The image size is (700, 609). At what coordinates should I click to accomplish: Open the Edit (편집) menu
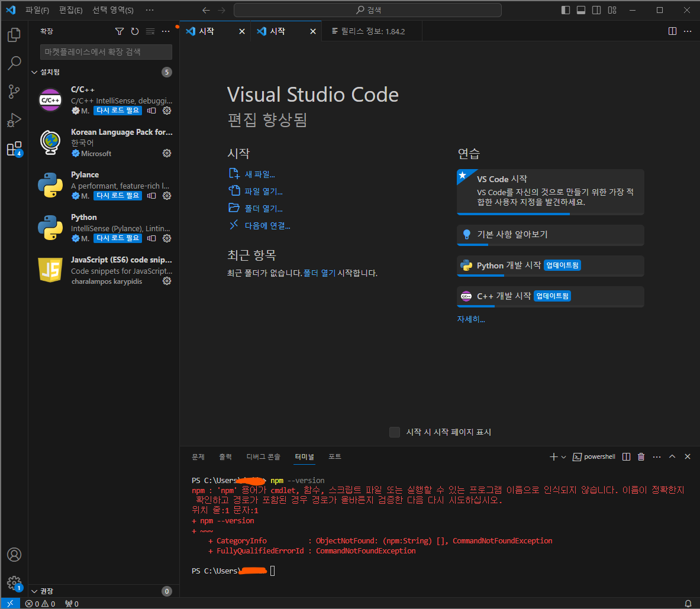coord(70,10)
